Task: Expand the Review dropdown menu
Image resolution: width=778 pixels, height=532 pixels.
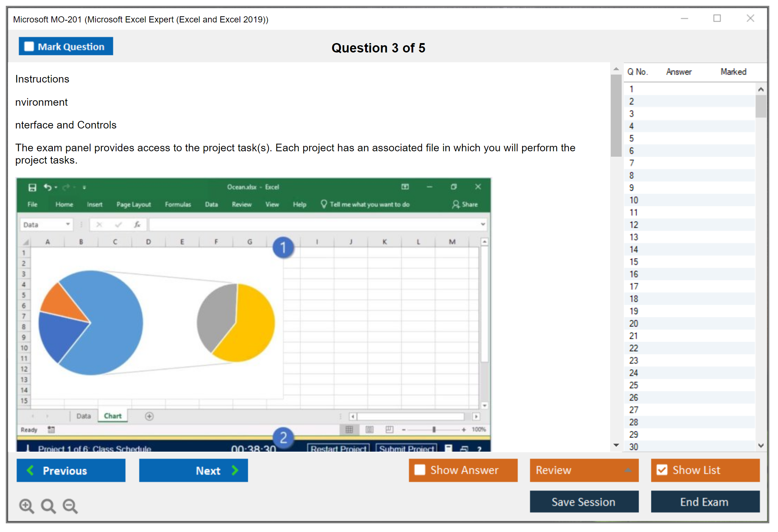Action: tap(627, 470)
